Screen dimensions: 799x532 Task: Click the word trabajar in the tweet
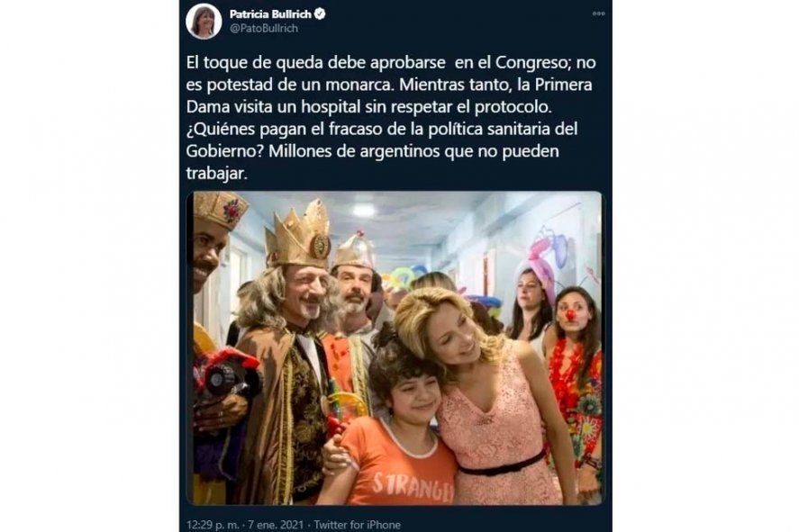click(x=216, y=174)
